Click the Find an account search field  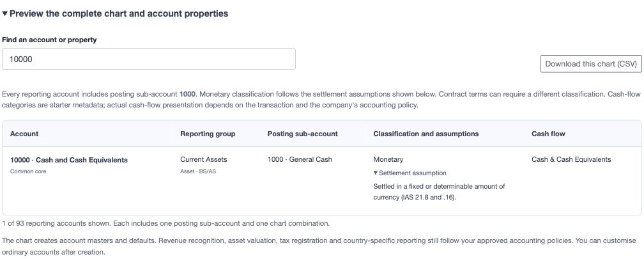click(x=149, y=59)
